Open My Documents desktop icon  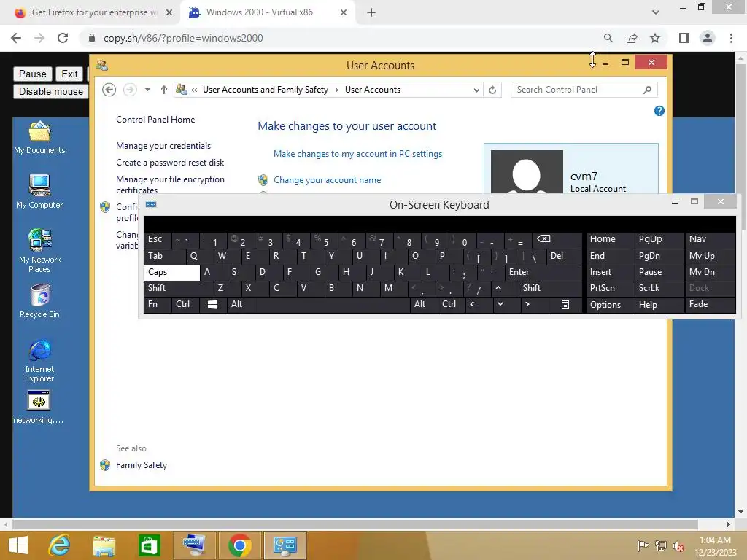tap(39, 138)
